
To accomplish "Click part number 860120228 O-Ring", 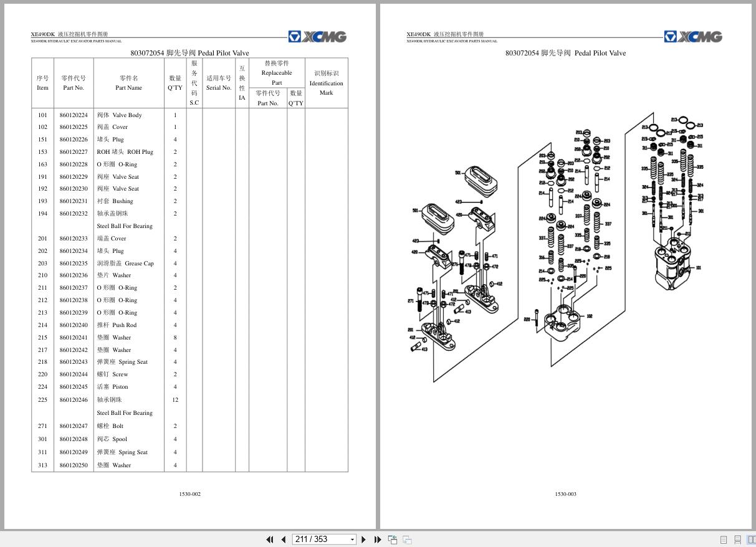I will [74, 164].
